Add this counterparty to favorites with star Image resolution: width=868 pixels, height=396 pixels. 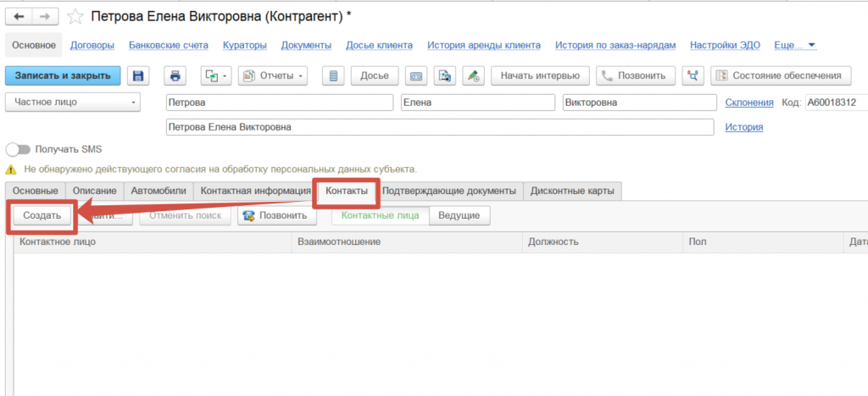click(76, 17)
